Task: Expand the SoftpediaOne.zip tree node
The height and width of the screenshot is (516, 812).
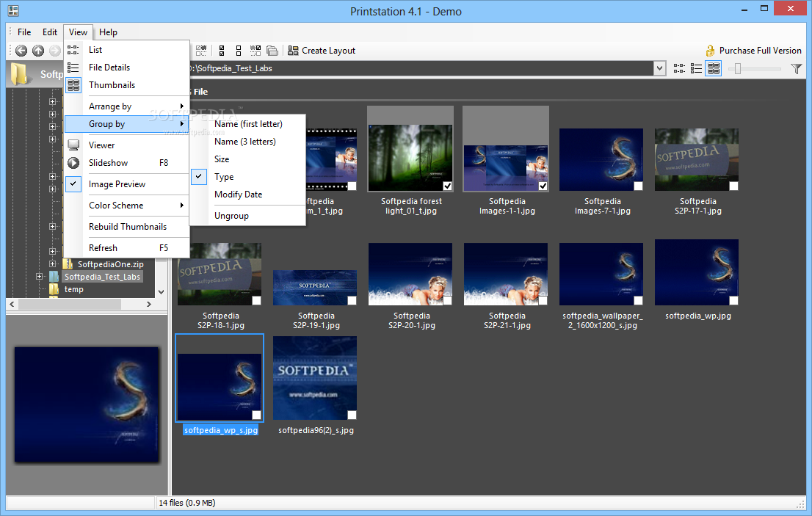Action: 52,264
